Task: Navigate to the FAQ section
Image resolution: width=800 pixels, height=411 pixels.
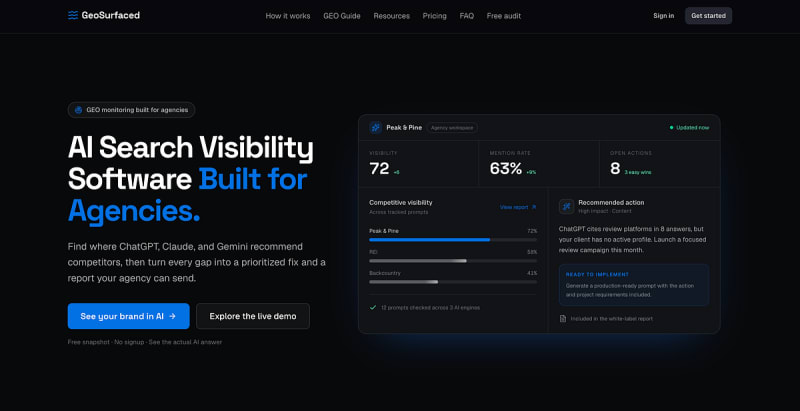Action: click(x=466, y=16)
